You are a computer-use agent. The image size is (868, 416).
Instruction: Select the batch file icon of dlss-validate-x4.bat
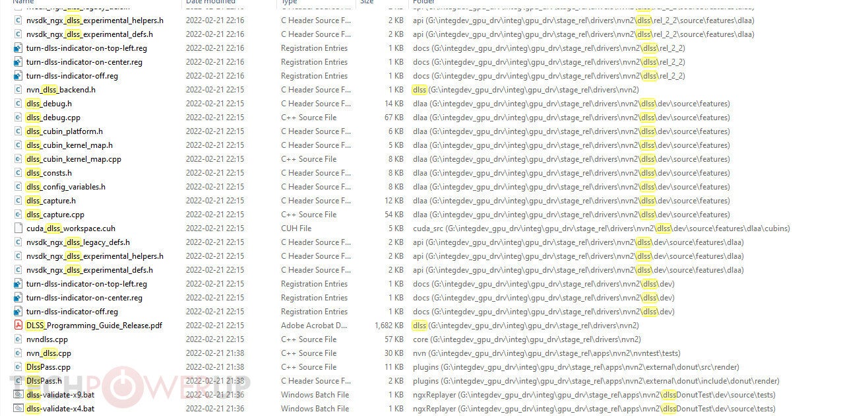coord(18,409)
